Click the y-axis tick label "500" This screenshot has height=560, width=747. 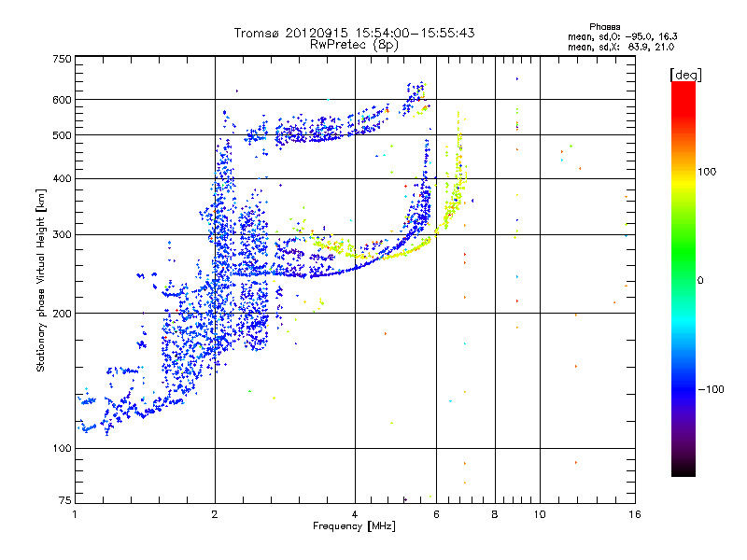tap(62, 135)
